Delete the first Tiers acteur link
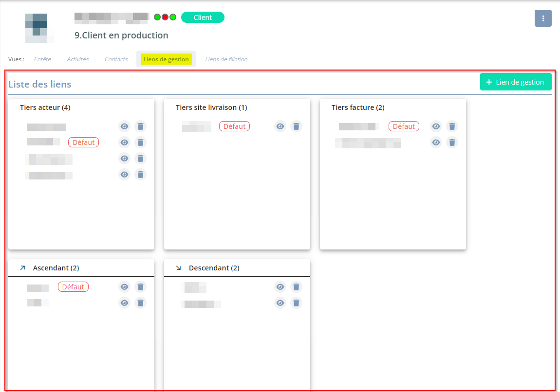 click(x=140, y=126)
